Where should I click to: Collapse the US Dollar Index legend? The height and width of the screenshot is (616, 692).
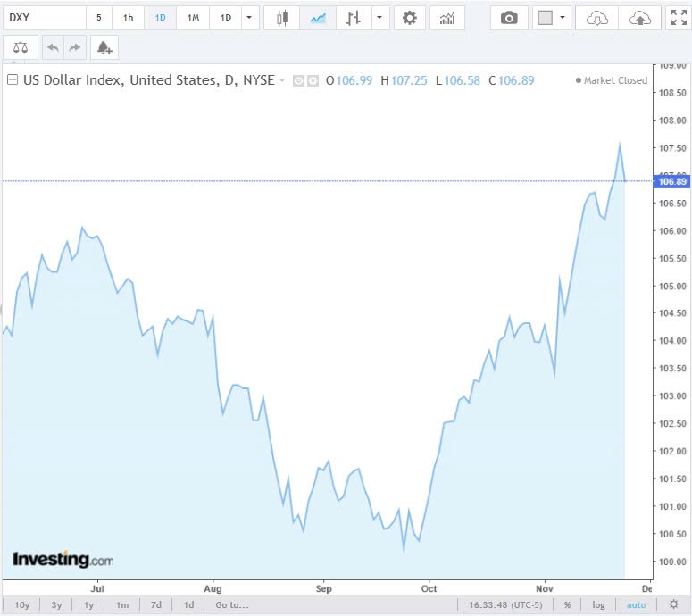click(x=12, y=80)
